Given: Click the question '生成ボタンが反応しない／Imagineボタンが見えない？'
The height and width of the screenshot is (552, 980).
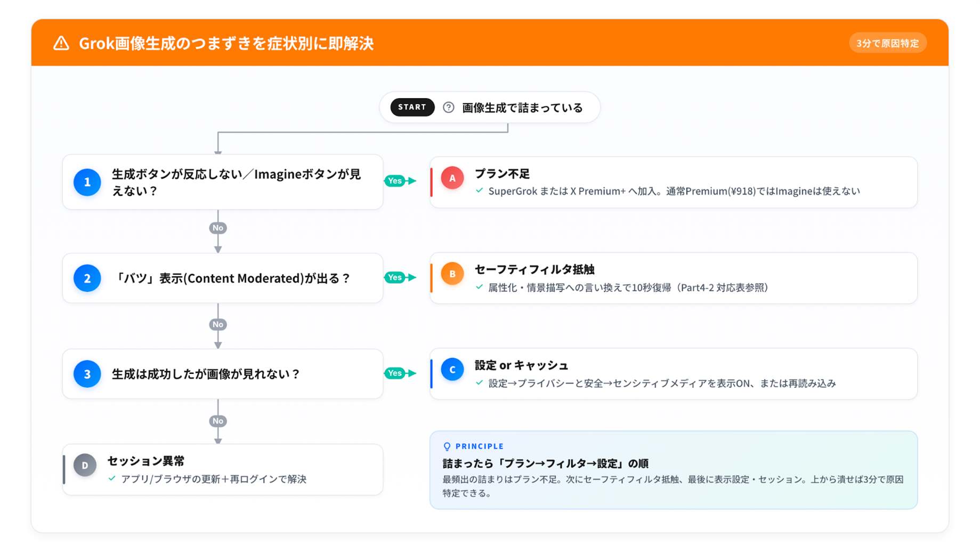Looking at the screenshot, I should pos(236,182).
